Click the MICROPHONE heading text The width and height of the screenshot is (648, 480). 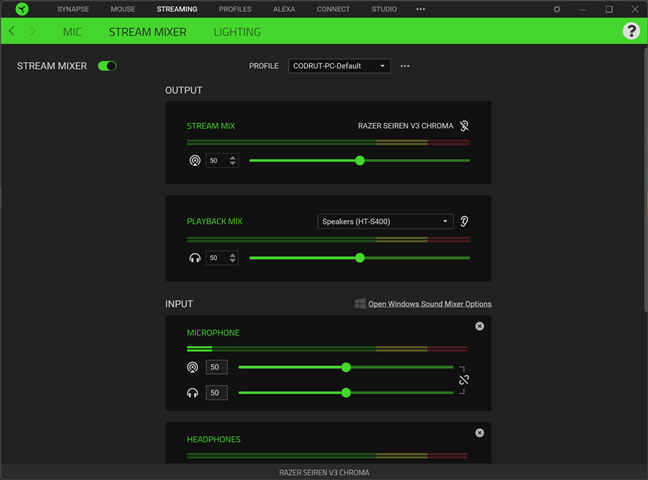[x=213, y=332]
